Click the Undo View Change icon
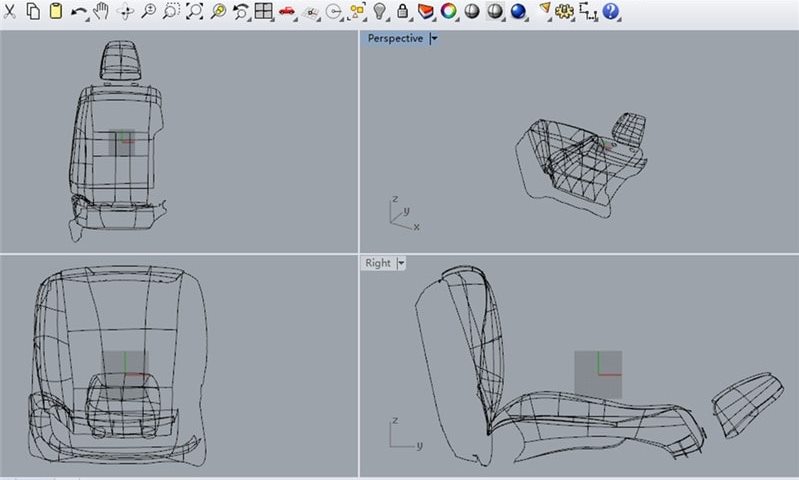This screenshot has height=480, width=799. [241, 11]
